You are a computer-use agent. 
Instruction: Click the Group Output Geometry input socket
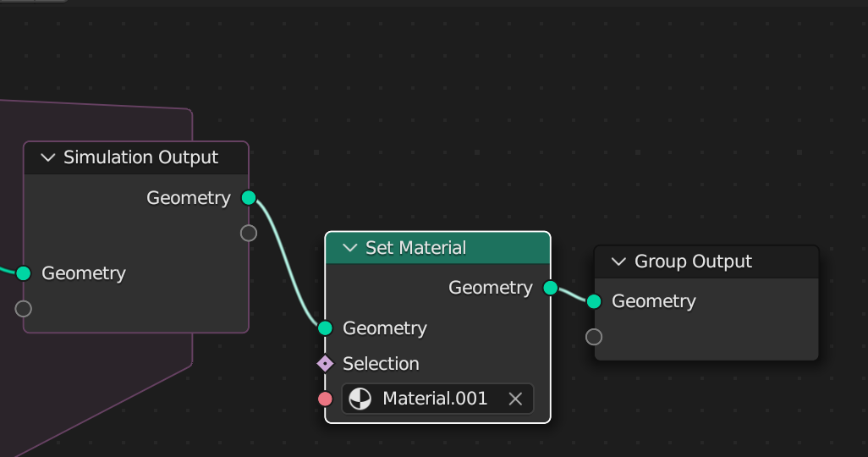594,301
